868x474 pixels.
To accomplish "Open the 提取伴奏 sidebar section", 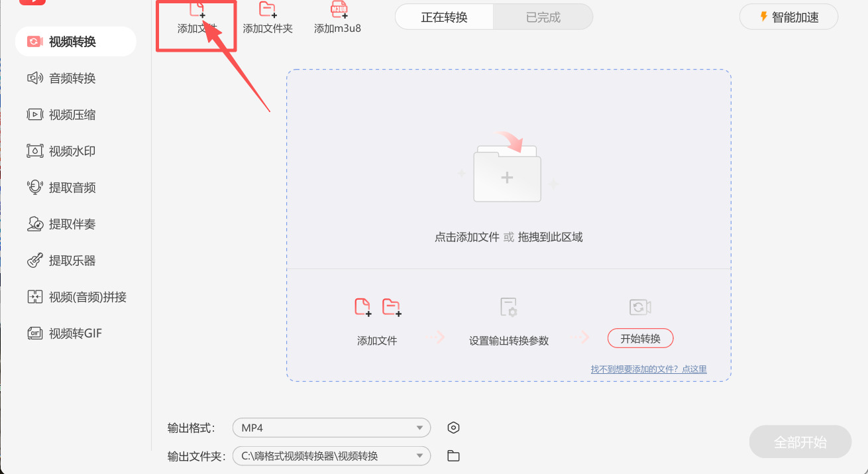I will 62,224.
